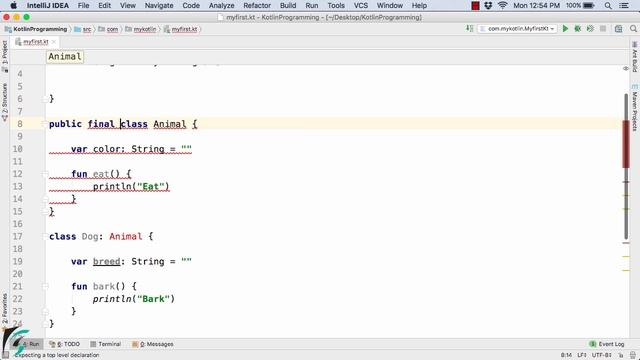
Task: Click the UTF-8 encoding selector in status bar
Action: point(602,355)
